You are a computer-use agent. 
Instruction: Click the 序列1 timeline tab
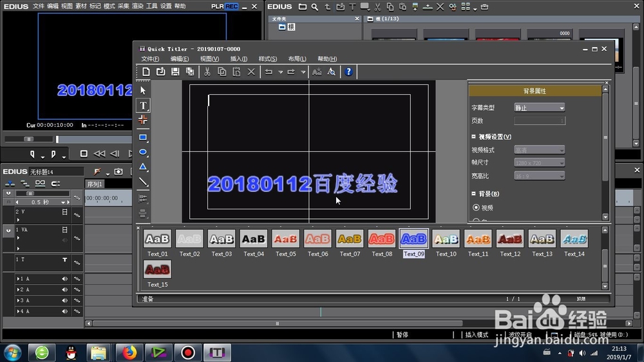[95, 184]
